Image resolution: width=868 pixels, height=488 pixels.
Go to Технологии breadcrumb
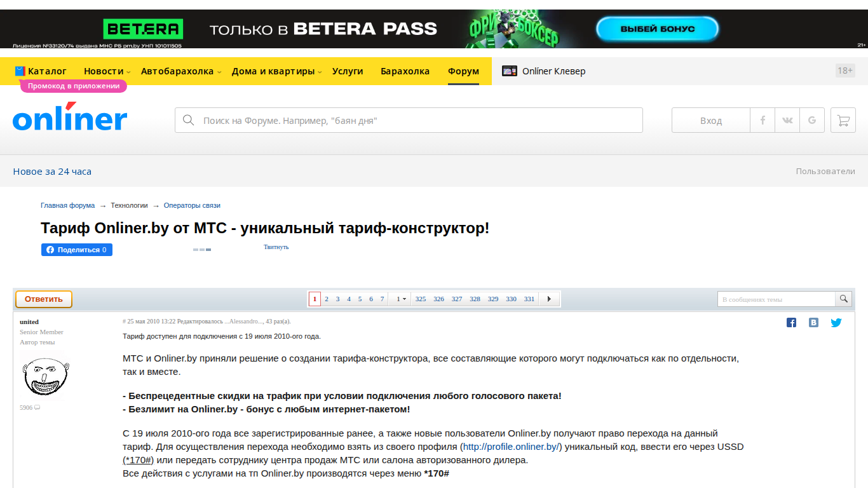point(129,205)
